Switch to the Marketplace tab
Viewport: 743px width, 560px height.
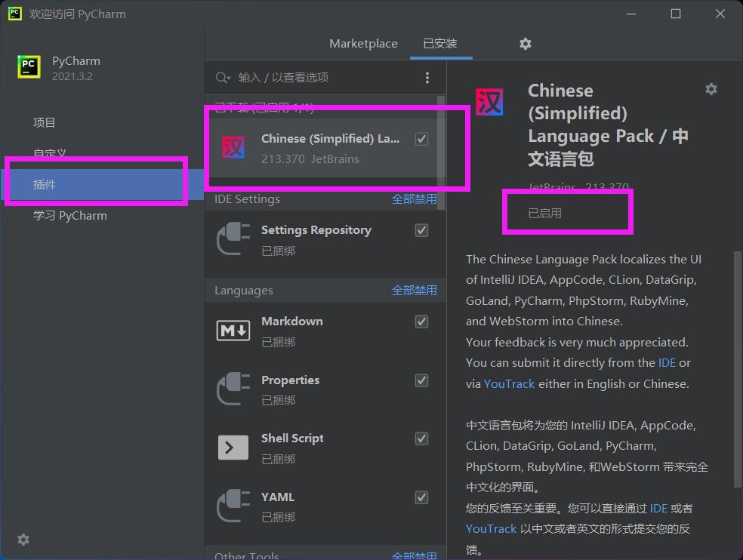click(x=363, y=44)
